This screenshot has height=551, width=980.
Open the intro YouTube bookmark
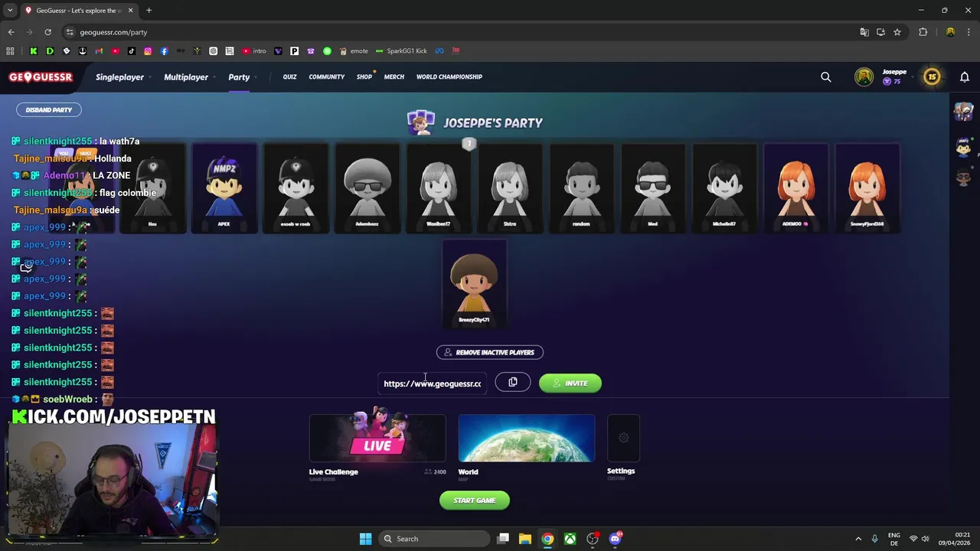(x=254, y=51)
